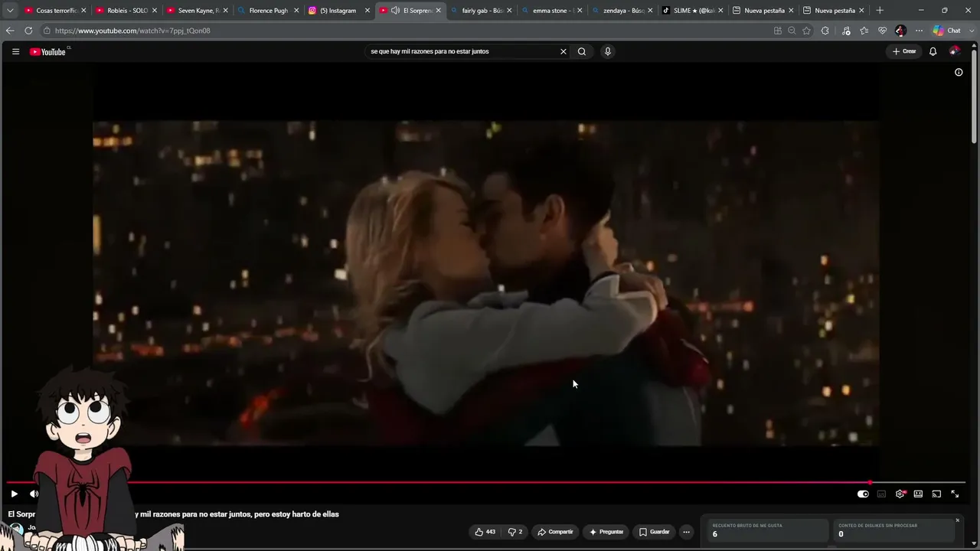This screenshot has height=551, width=980.
Task: Close the like/dislike count panel
Action: pyautogui.click(x=957, y=520)
